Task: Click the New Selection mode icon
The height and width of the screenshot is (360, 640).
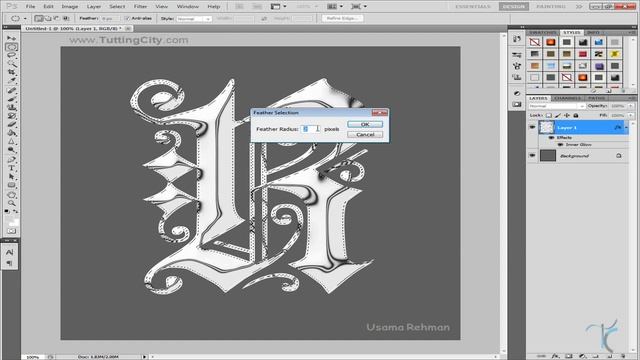Action: pos(38,18)
